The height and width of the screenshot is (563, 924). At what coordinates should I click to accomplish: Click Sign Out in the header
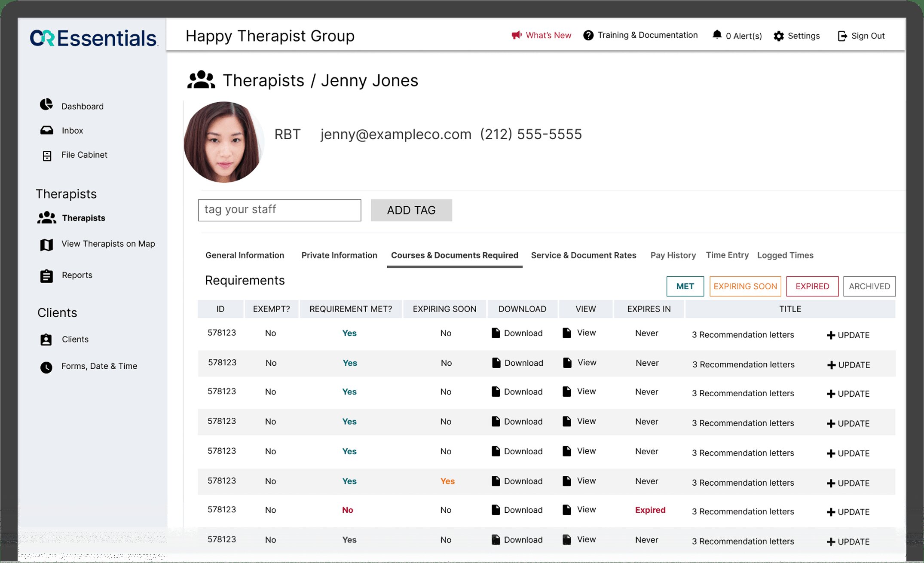[861, 36]
